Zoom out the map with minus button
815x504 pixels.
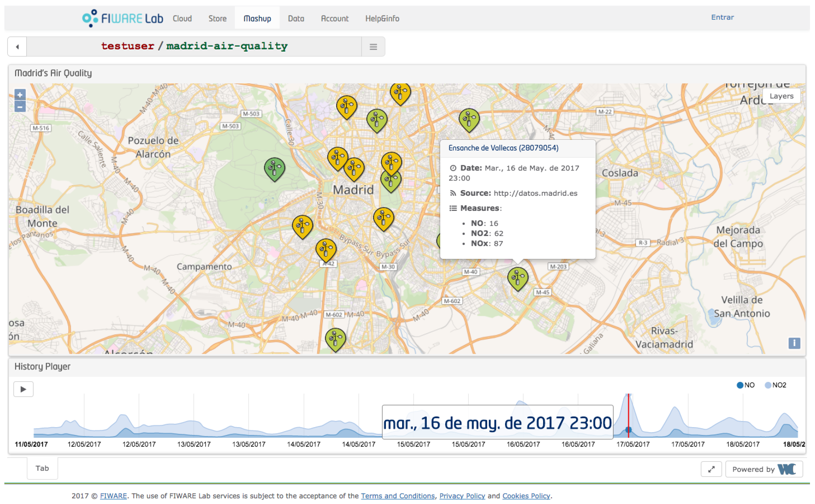20,107
